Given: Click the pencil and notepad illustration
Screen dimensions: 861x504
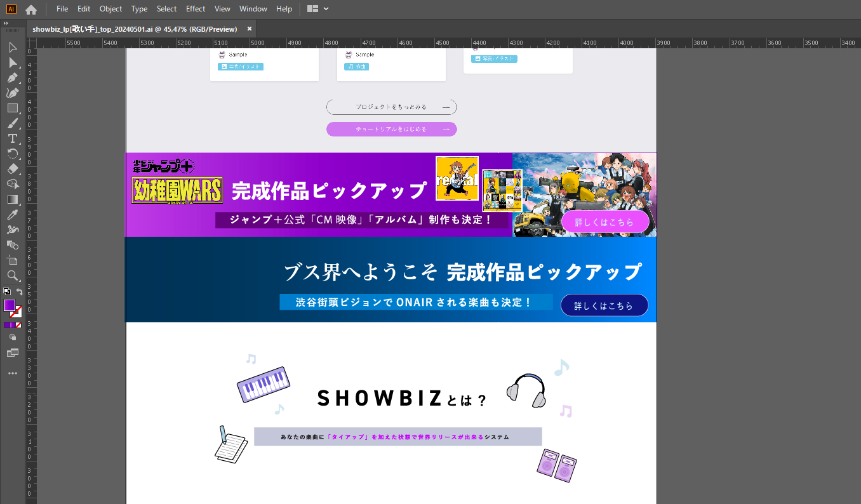Looking at the screenshot, I should click(230, 444).
